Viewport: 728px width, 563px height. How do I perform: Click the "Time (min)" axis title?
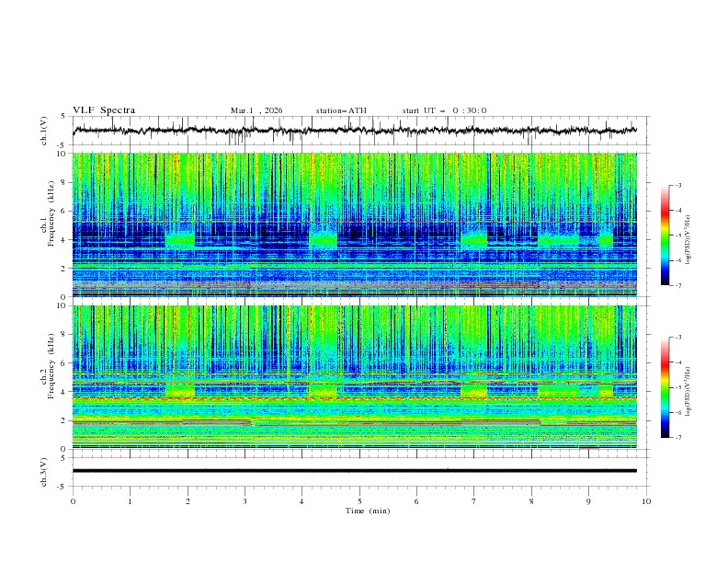coord(368,511)
